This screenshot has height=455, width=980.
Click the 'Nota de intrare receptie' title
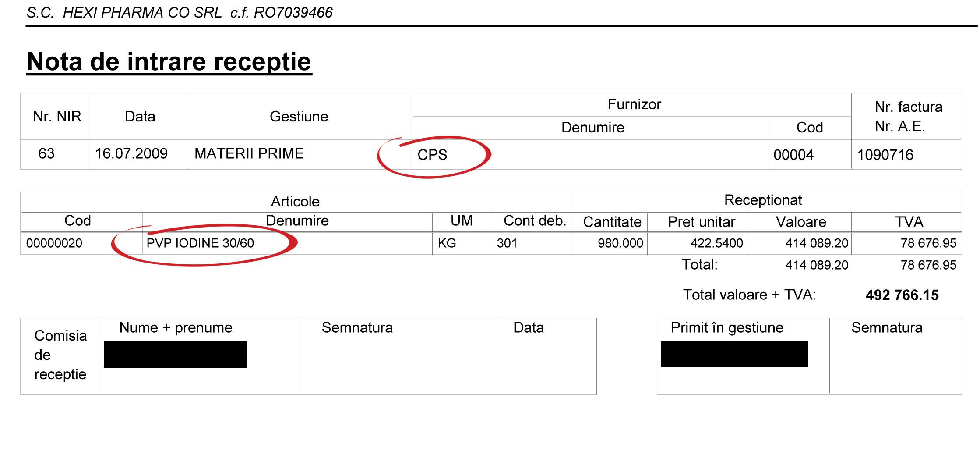(x=169, y=61)
